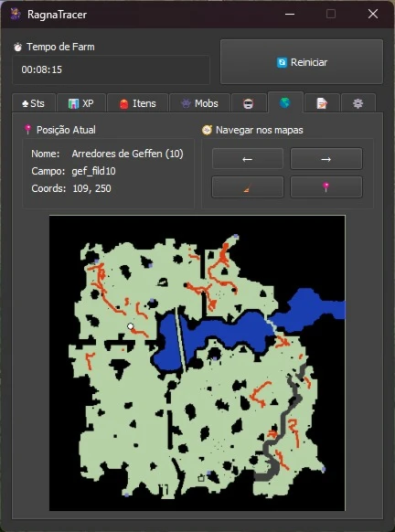Open the robot face tab
The height and width of the screenshot is (532, 395).
(249, 103)
